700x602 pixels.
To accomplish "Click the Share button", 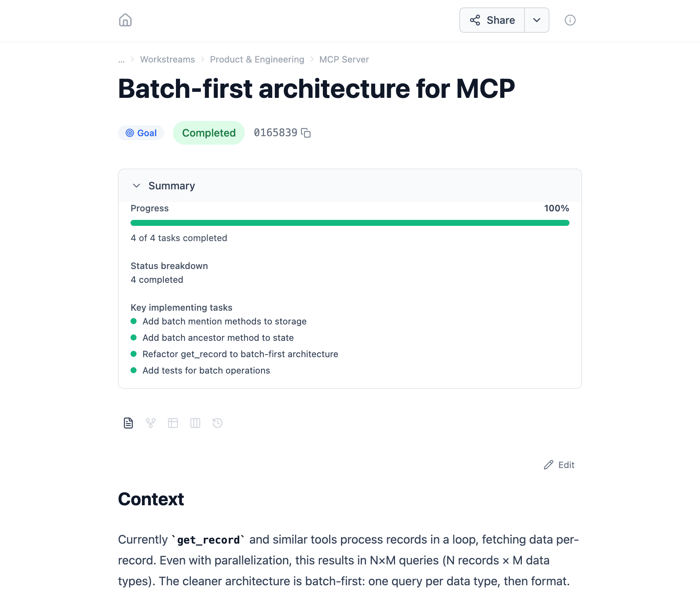I will point(492,20).
